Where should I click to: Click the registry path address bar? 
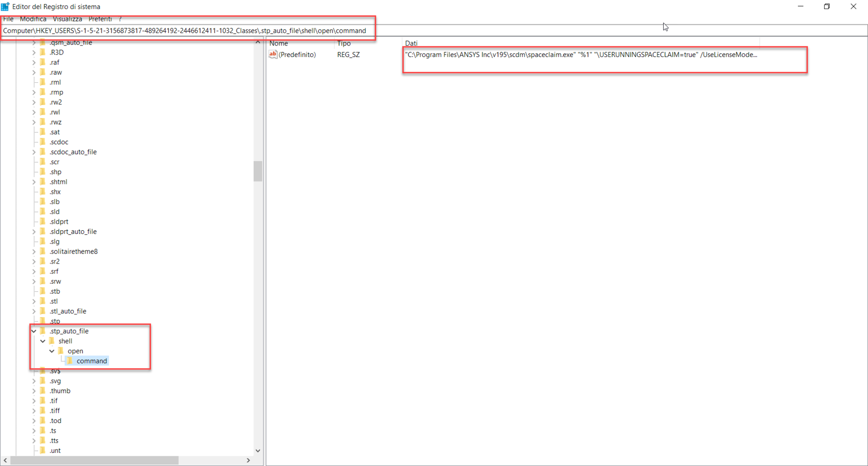click(x=434, y=30)
